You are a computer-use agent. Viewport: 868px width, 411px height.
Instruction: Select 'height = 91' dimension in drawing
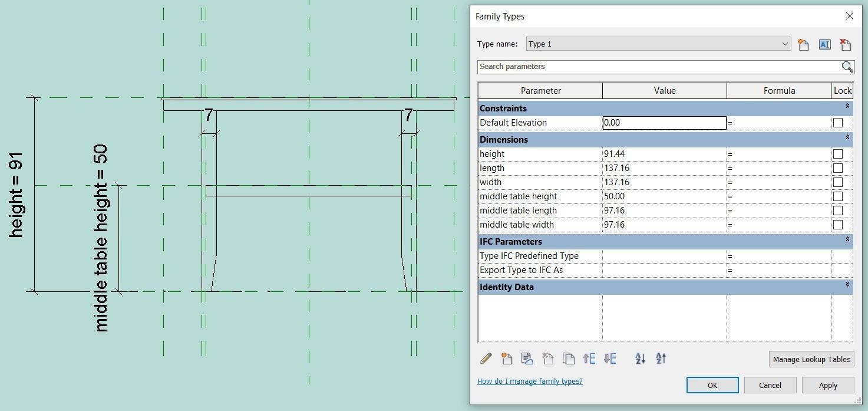coord(16,195)
